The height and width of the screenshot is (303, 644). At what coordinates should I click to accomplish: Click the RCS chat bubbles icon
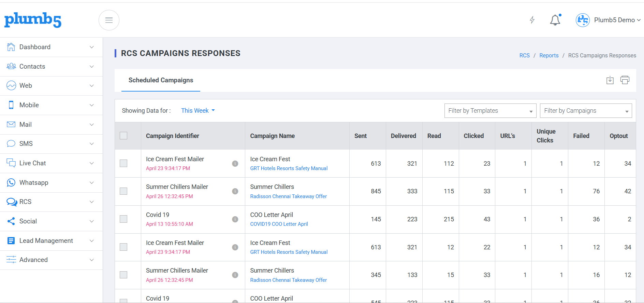tap(12, 202)
